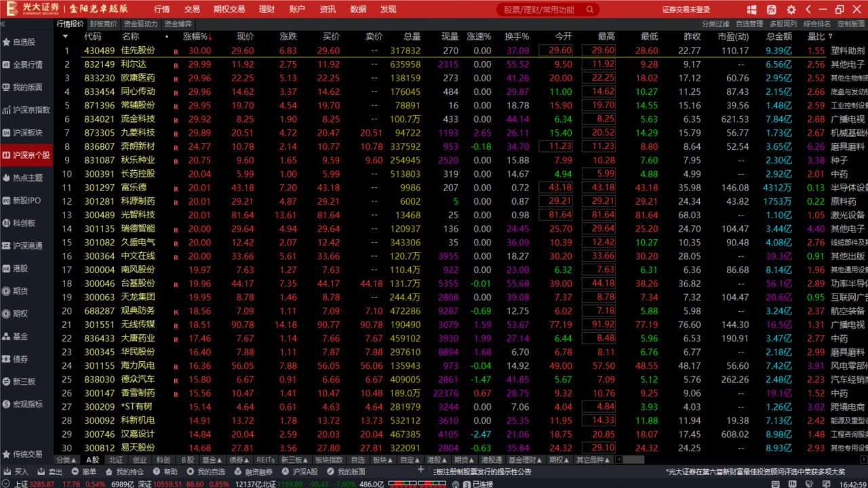The width and height of the screenshot is (868, 488).
Task: Expand the 债券▲ bottom tab menu
Action: [240, 460]
